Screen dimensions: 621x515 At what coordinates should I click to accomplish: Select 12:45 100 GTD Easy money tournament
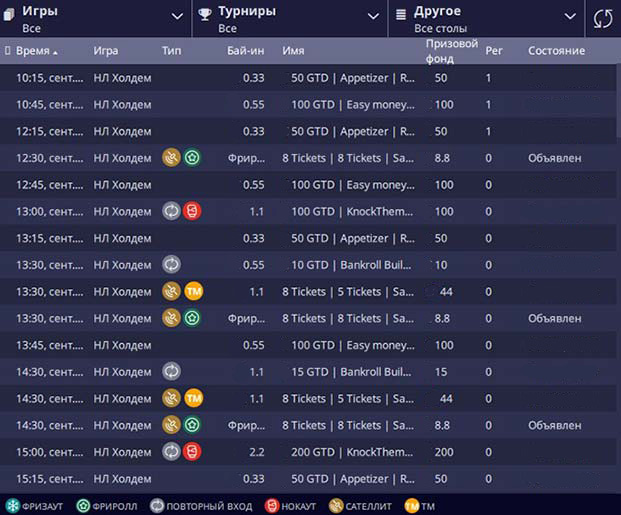click(308, 185)
